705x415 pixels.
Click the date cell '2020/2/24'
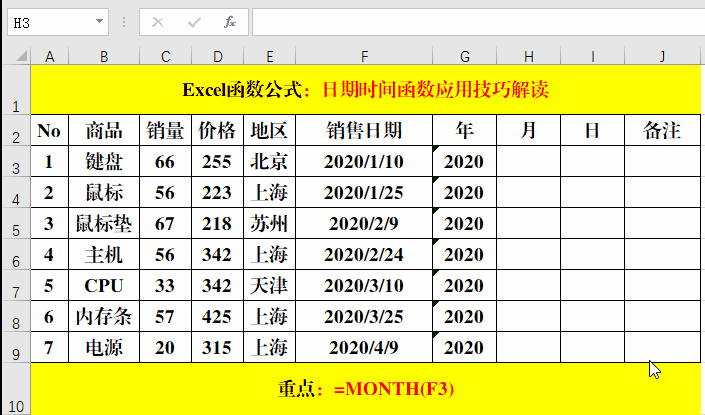(x=364, y=254)
